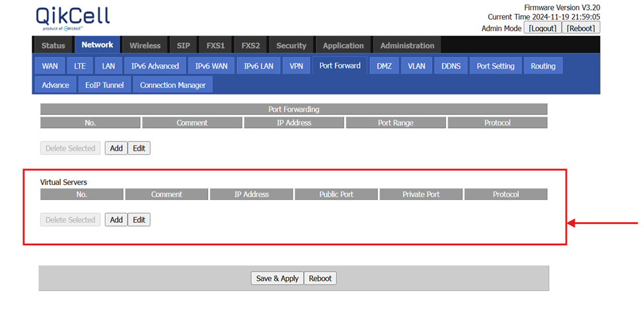Click Delete Selected under Port Forwarding
The height and width of the screenshot is (316, 644).
click(70, 148)
